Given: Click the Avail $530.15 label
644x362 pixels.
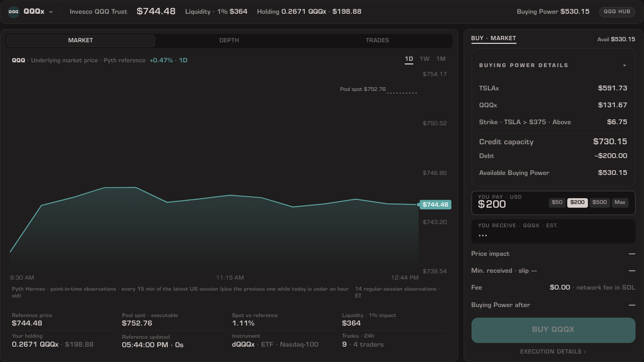Looking at the screenshot, I should click(x=616, y=39).
